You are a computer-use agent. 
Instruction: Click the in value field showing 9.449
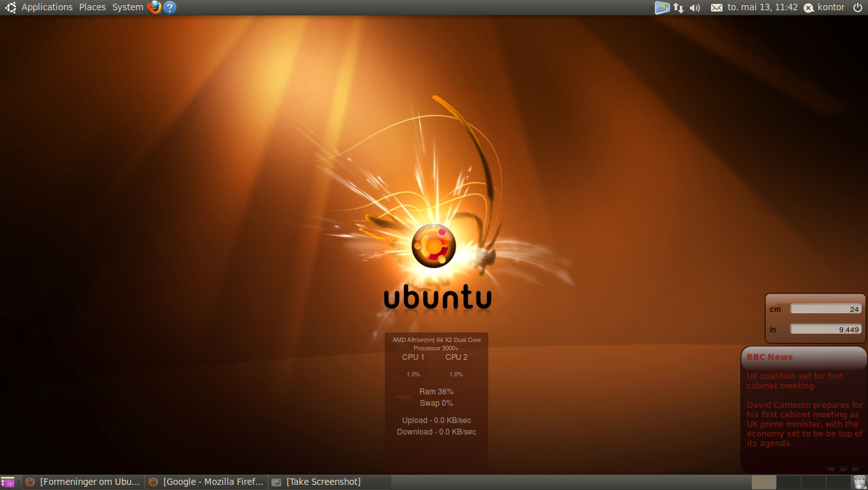click(826, 329)
